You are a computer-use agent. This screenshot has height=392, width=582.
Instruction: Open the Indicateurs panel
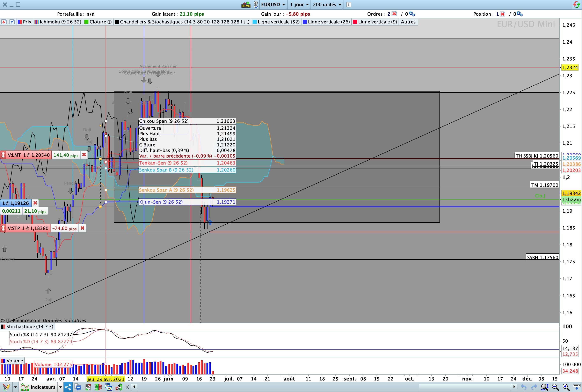pos(38,387)
